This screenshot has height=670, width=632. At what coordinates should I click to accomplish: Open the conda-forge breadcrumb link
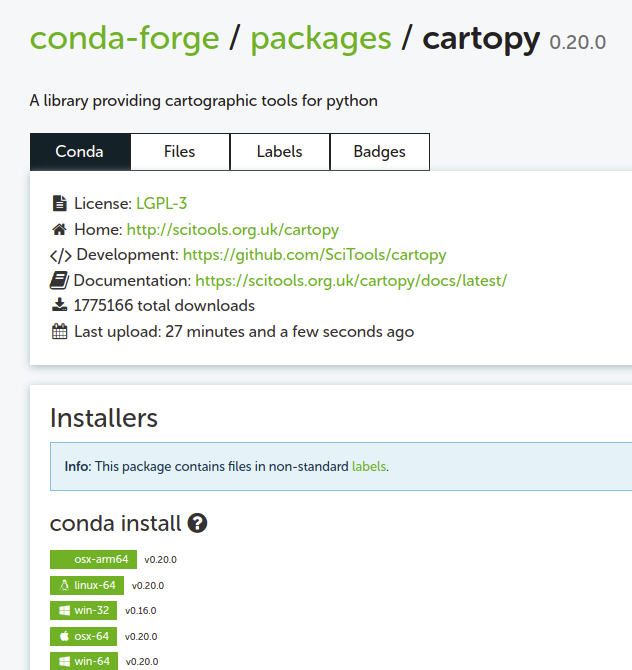point(124,38)
